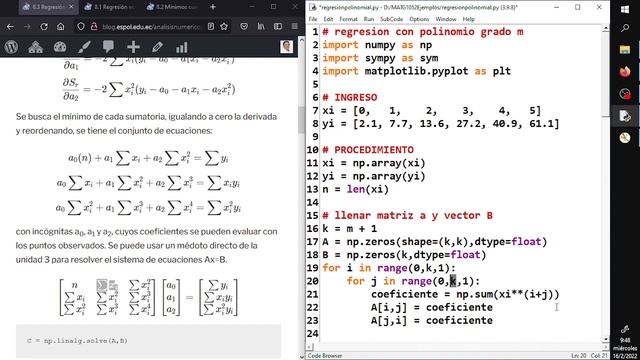Viewport: 640px width, 360px height.
Task: Open the Help menu in IDLE
Action: pyautogui.click(x=469, y=19)
